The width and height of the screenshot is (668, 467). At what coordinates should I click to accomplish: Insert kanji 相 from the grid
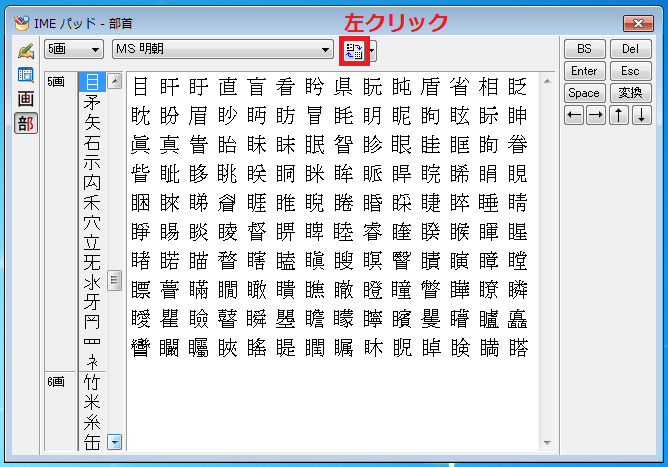tap(488, 87)
